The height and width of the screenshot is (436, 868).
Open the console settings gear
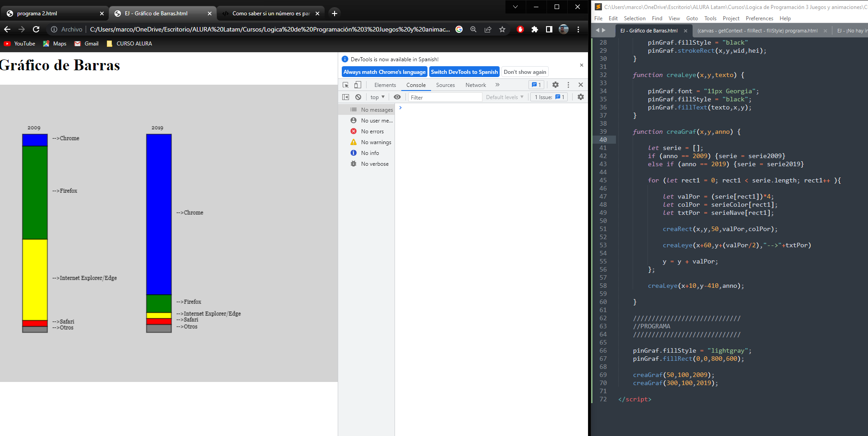pyautogui.click(x=581, y=97)
